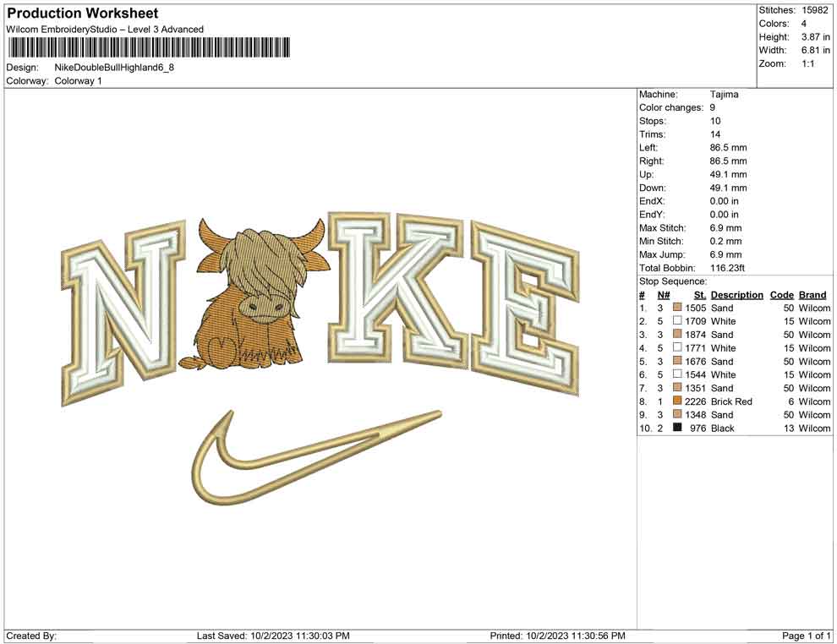Click the "Stop Sequence:" heading
Viewport: 837px width, 644px height.
(x=673, y=281)
